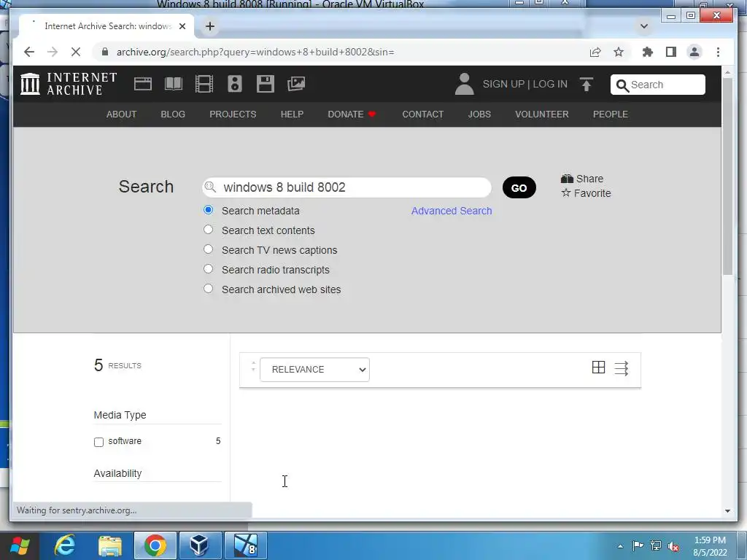Image resolution: width=747 pixels, height=560 pixels.
Task: Select Search TV news captions option
Action: pyautogui.click(x=208, y=249)
